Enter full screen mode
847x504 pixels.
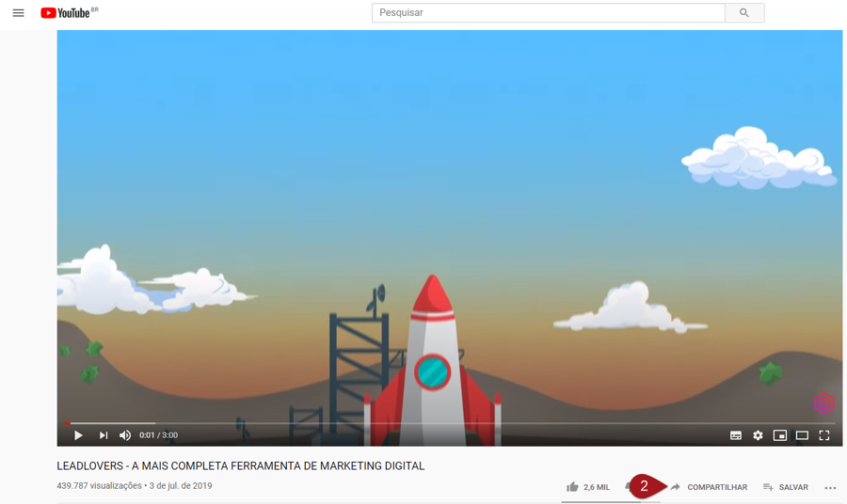[824, 435]
